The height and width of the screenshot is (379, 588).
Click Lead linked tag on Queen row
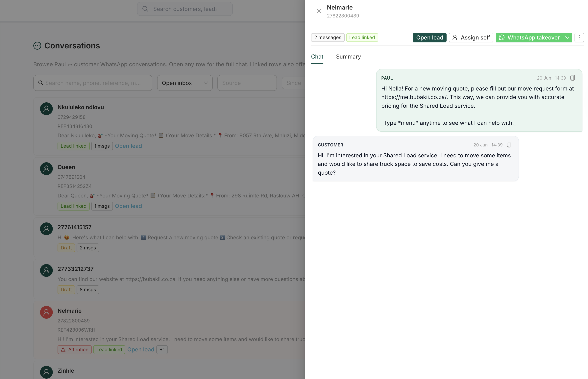click(x=74, y=206)
